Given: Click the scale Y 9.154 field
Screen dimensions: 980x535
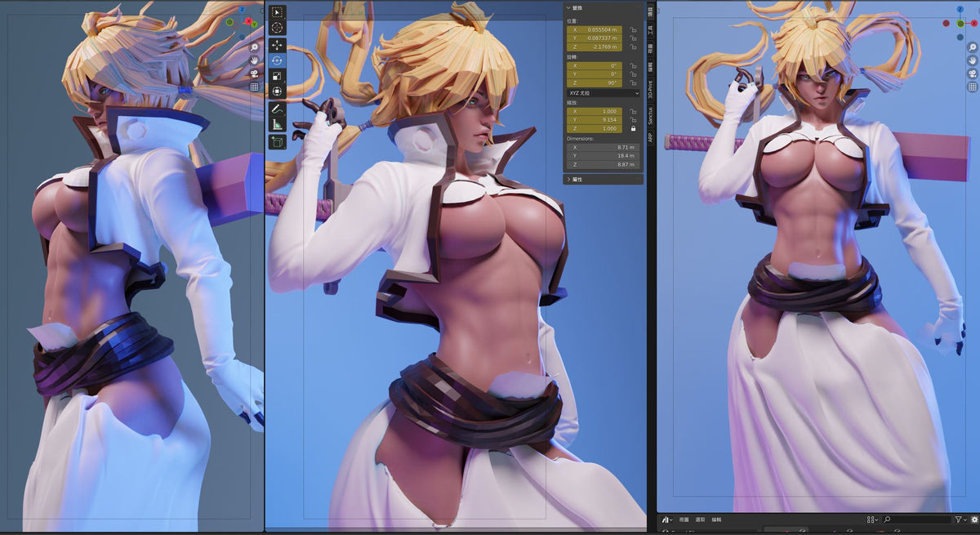Looking at the screenshot, I should 595,119.
